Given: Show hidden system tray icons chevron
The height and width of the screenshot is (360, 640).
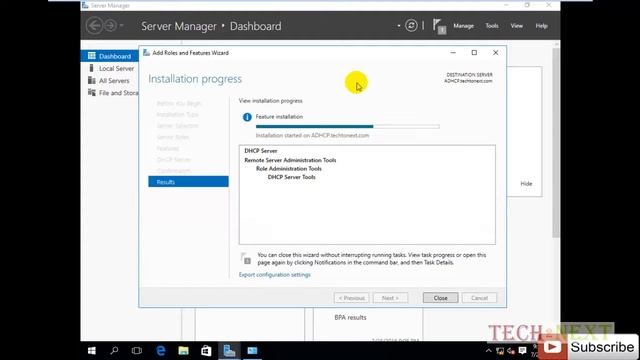Looking at the screenshot, I should tap(489, 351).
